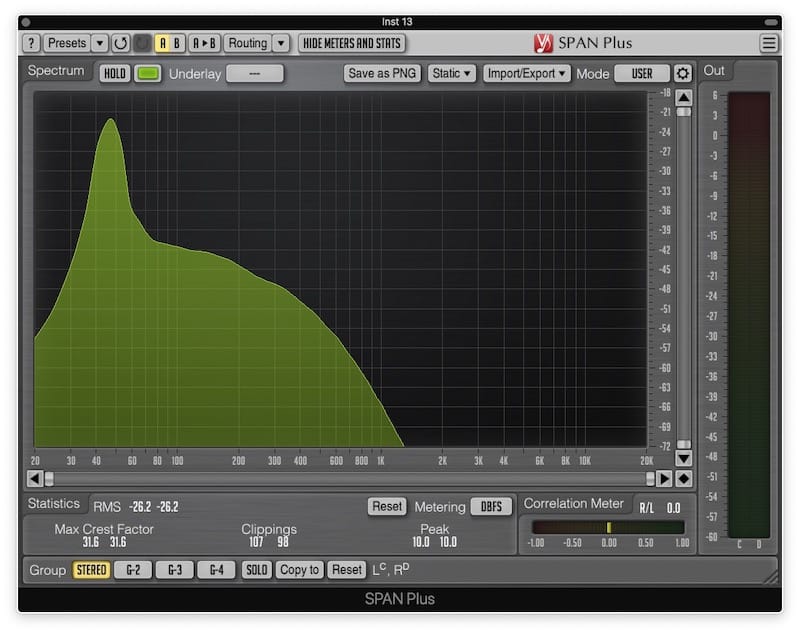Click the Clippings count 107
Image resolution: width=800 pixels, height=633 pixels.
[x=256, y=542]
